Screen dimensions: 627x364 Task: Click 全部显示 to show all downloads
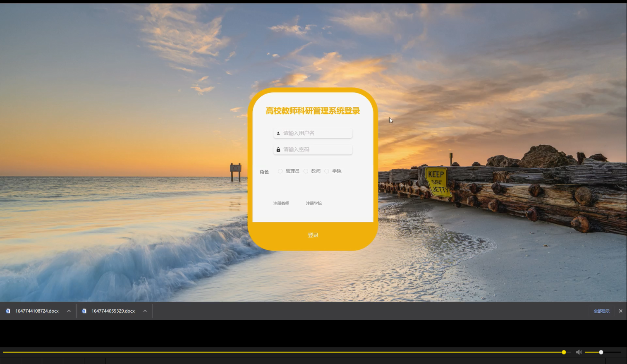tap(602, 311)
